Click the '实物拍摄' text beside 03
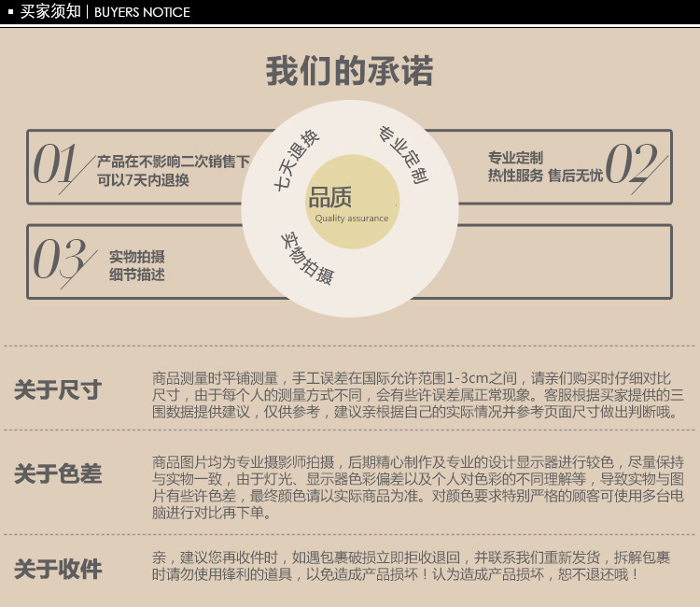This screenshot has height=607, width=700. [137, 257]
